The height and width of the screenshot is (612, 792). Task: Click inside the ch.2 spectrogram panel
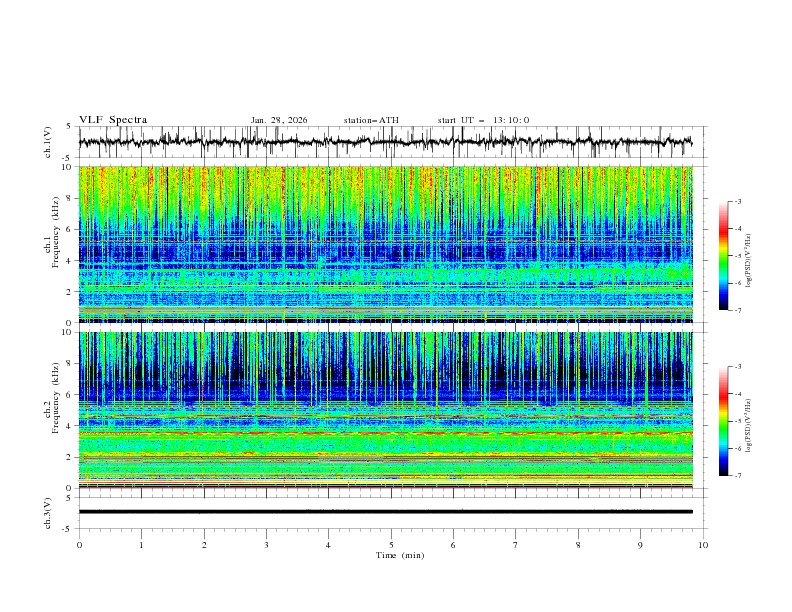(385, 410)
